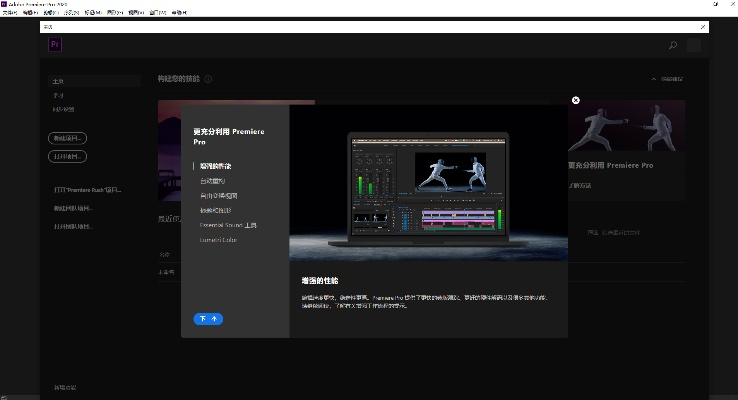The height and width of the screenshot is (400, 738).
Task: Open the search magnifier icon
Action: 672,46
